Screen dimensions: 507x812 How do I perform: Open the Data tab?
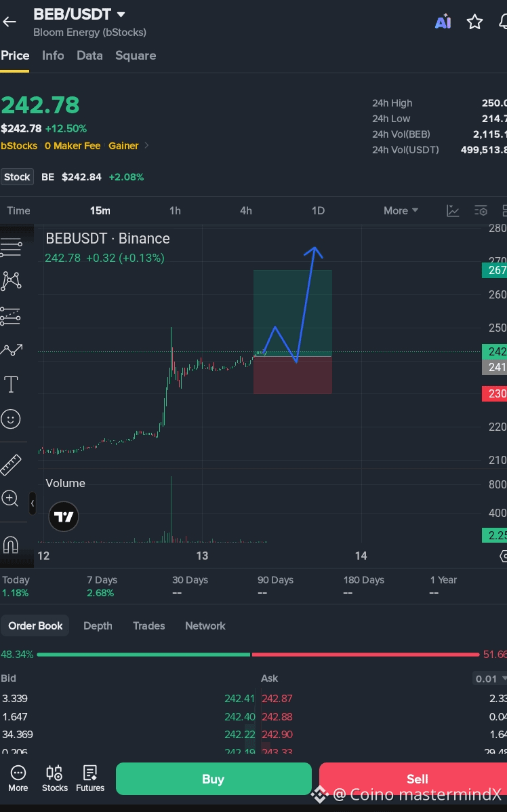[89, 56]
